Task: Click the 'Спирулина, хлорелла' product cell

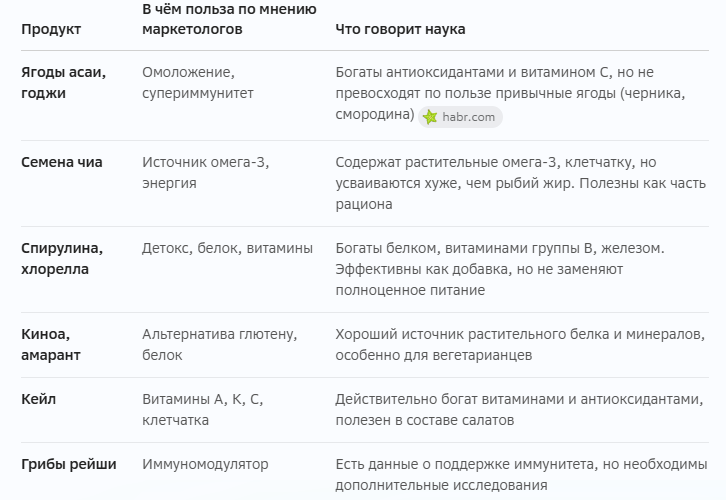Action: (62, 258)
